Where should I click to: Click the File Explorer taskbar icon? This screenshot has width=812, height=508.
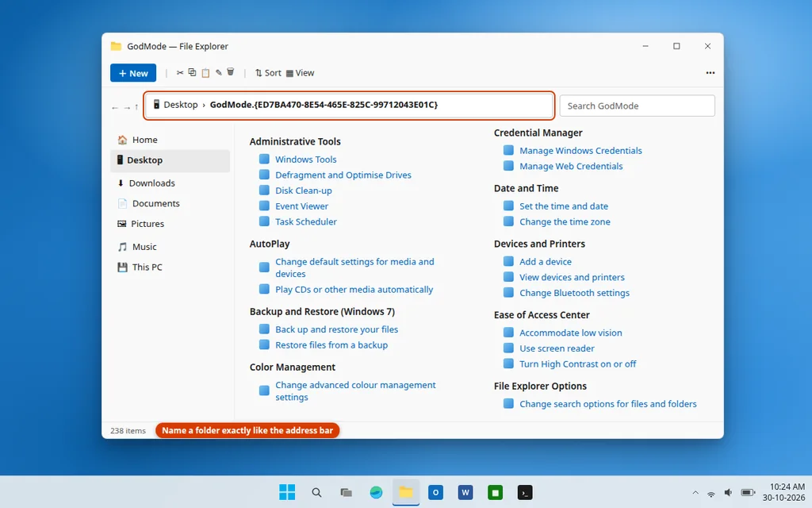pos(405,492)
